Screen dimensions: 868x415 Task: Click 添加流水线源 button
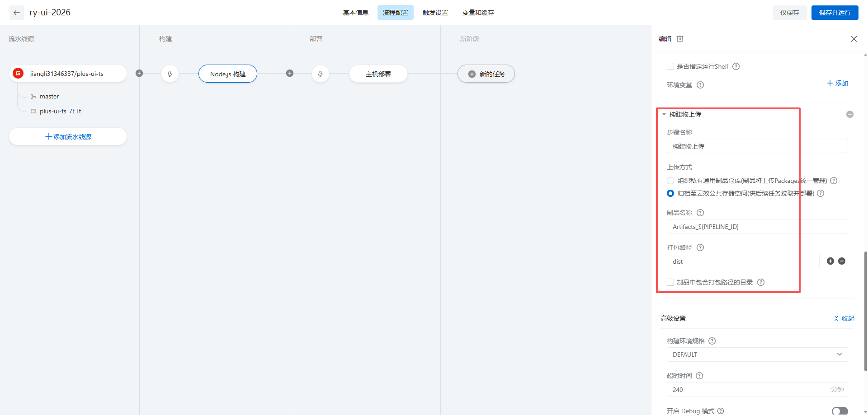click(x=68, y=136)
